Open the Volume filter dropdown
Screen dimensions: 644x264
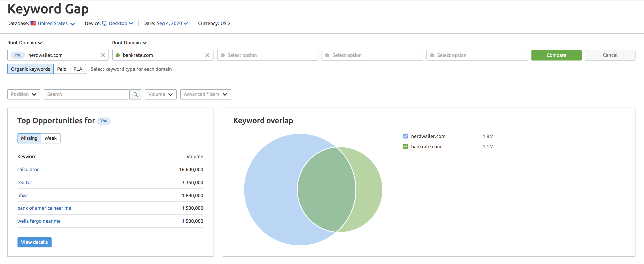pos(161,94)
